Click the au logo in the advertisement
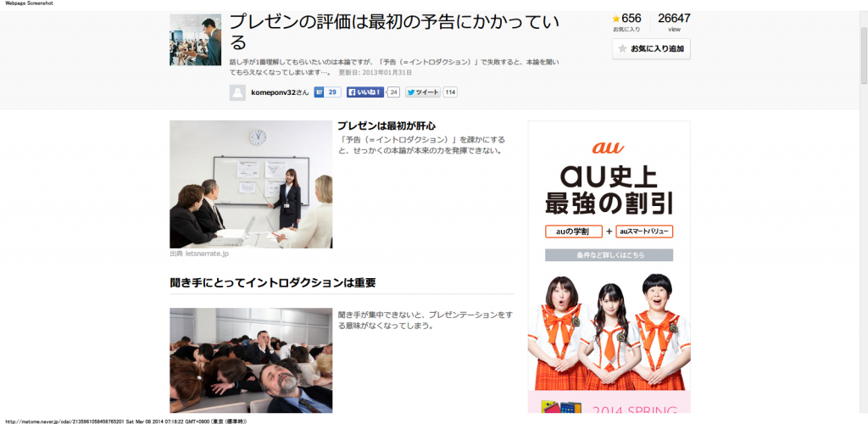 coord(608,148)
